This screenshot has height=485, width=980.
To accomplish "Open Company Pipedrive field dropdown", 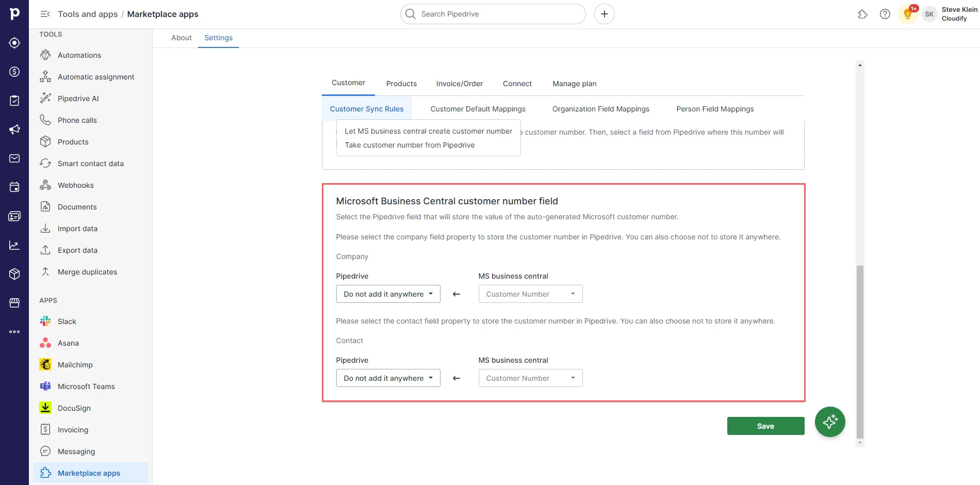I will click(x=388, y=294).
